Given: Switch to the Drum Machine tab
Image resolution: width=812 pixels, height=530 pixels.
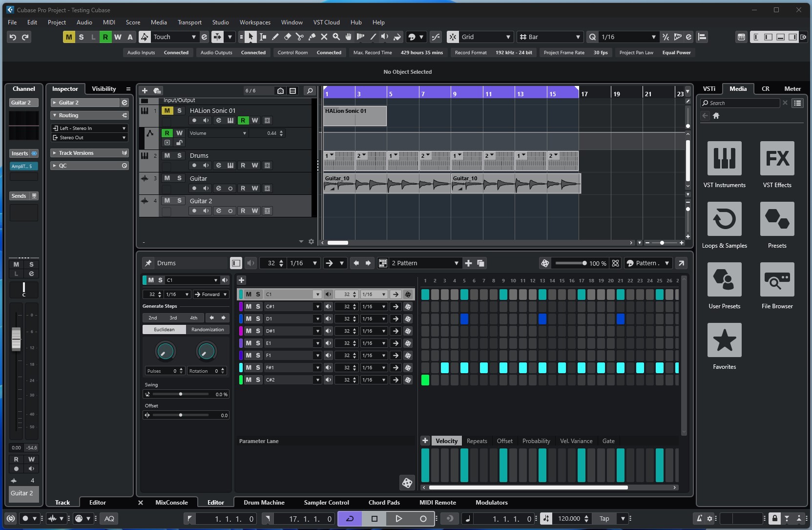Looking at the screenshot, I should click(264, 503).
